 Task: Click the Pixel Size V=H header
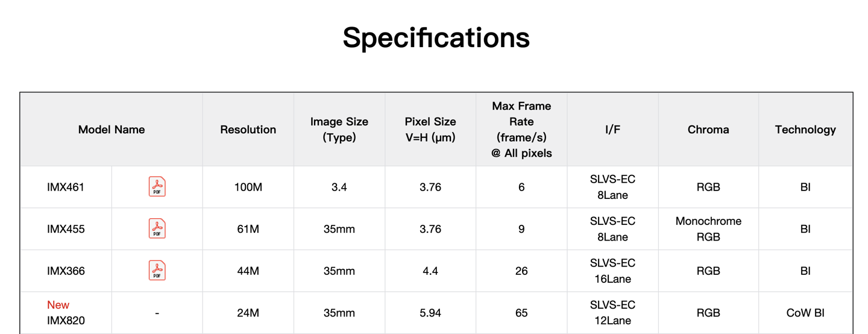[x=430, y=130]
